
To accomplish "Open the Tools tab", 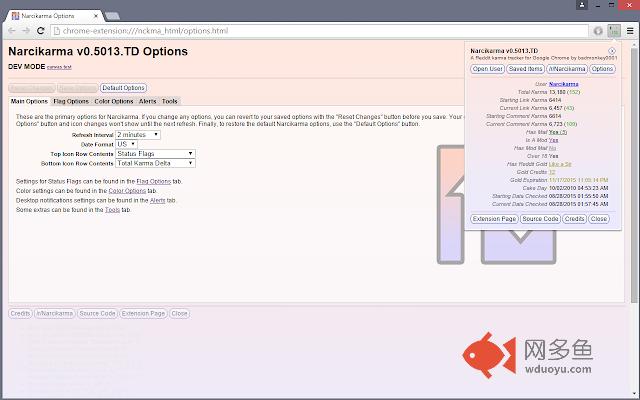I will [x=169, y=101].
